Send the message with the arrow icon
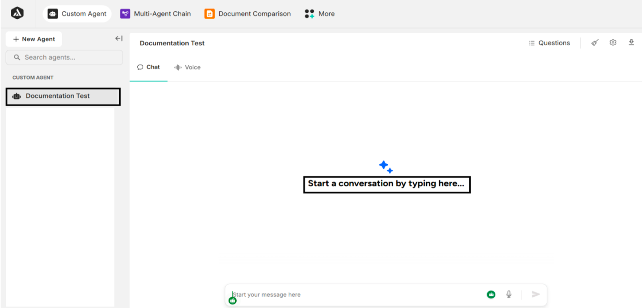This screenshot has height=308, width=644. (x=536, y=294)
